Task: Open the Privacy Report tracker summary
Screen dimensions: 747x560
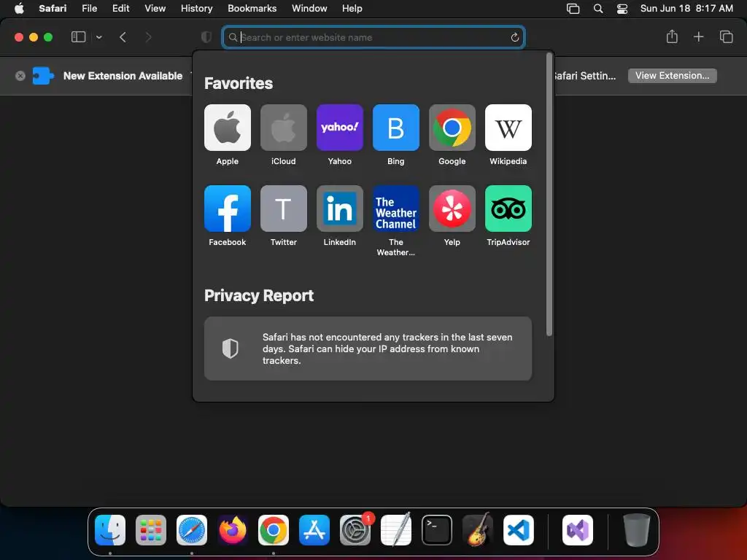Action: pyautogui.click(x=368, y=349)
